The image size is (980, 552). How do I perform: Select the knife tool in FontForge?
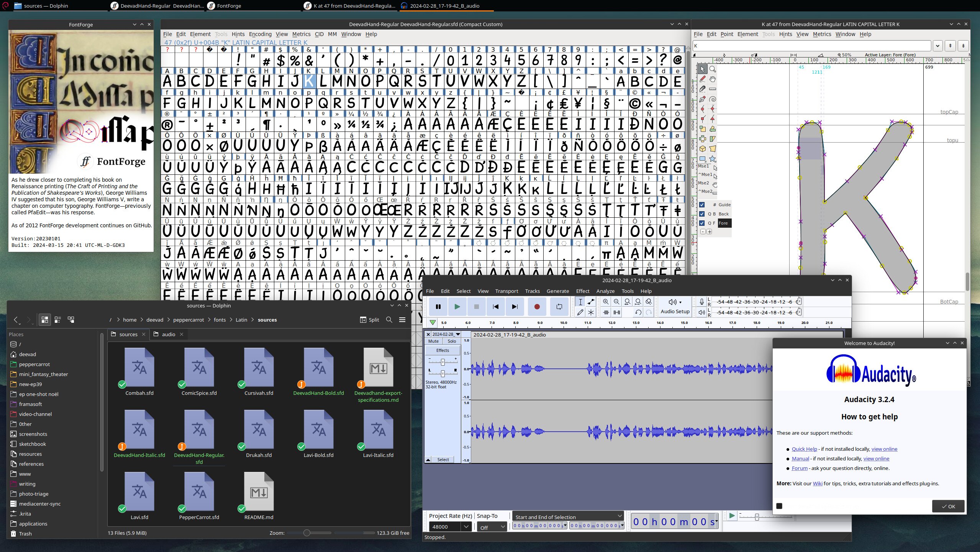[702, 89]
